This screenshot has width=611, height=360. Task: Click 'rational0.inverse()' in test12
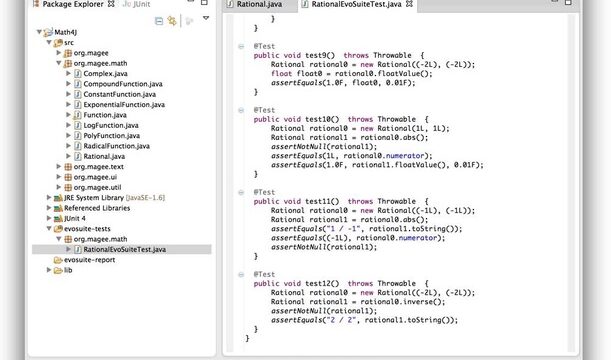pyautogui.click(x=400, y=302)
